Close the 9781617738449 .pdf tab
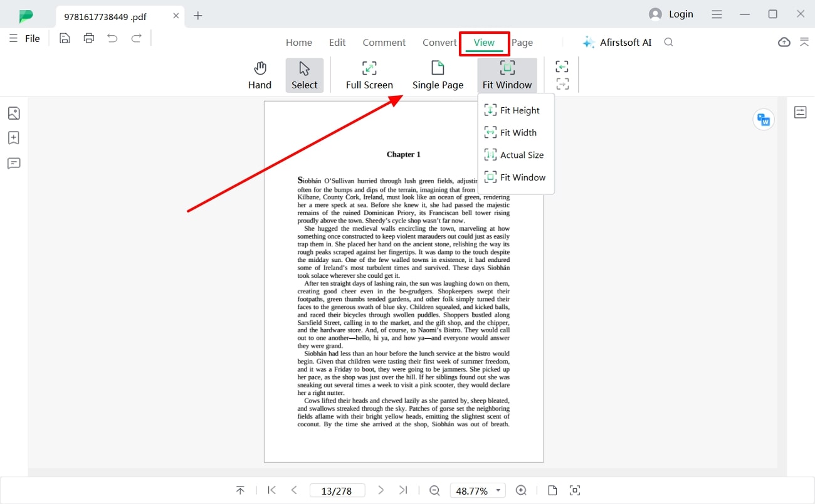 pos(176,16)
